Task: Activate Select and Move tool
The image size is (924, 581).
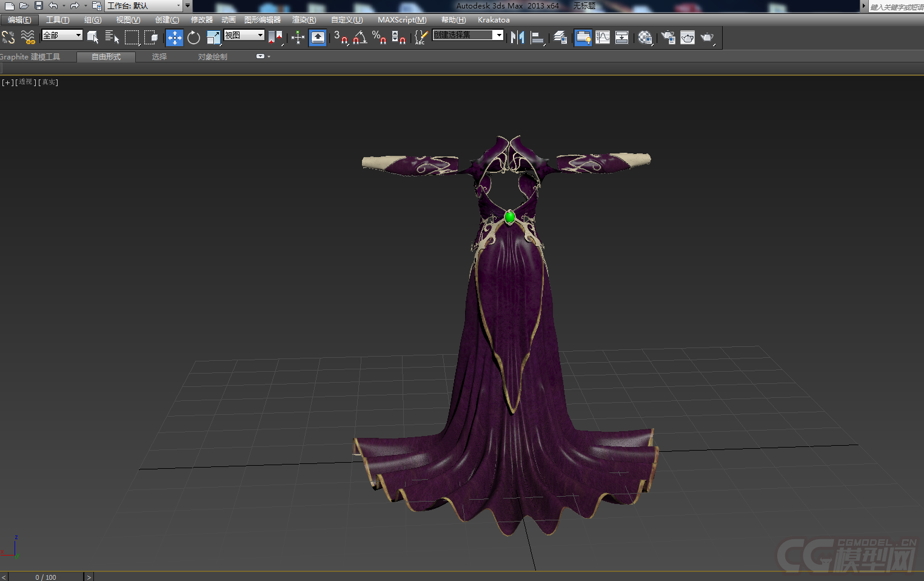Action: 175,38
